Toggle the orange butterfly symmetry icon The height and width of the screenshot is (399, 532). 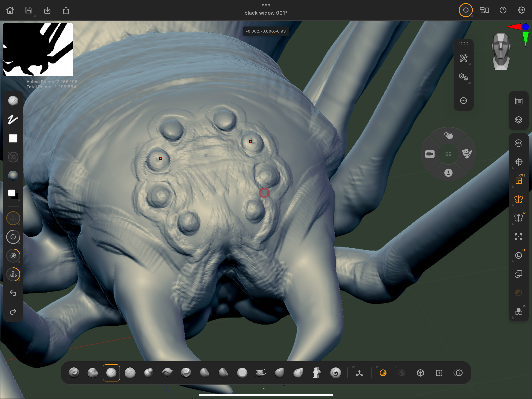[519, 199]
